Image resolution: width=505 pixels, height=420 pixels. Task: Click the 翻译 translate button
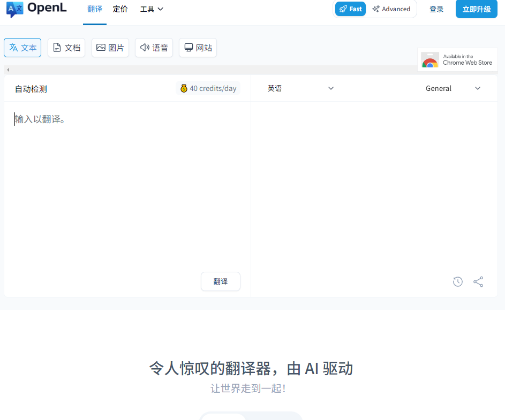(221, 281)
